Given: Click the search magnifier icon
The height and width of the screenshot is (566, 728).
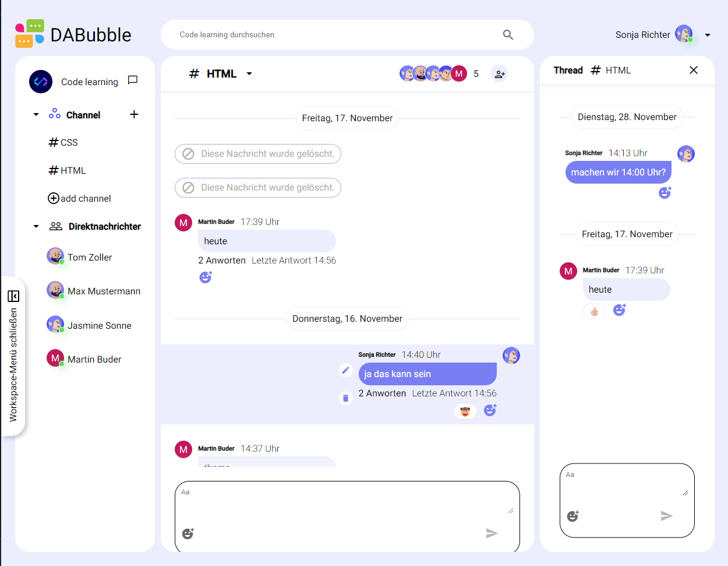Looking at the screenshot, I should [x=508, y=35].
